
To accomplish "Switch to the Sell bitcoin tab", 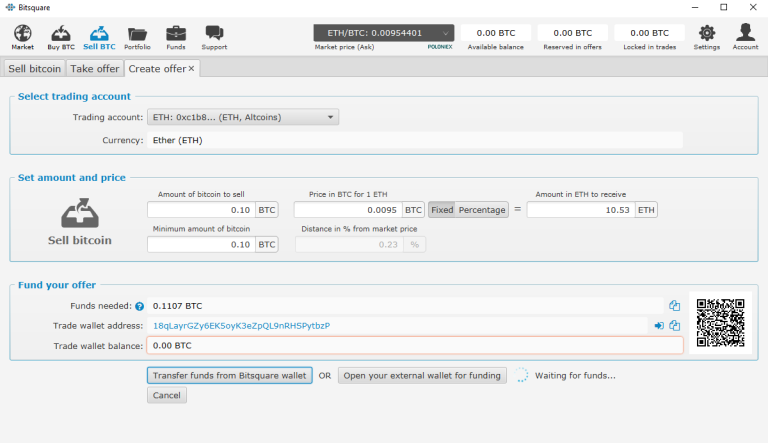I will click(35, 68).
